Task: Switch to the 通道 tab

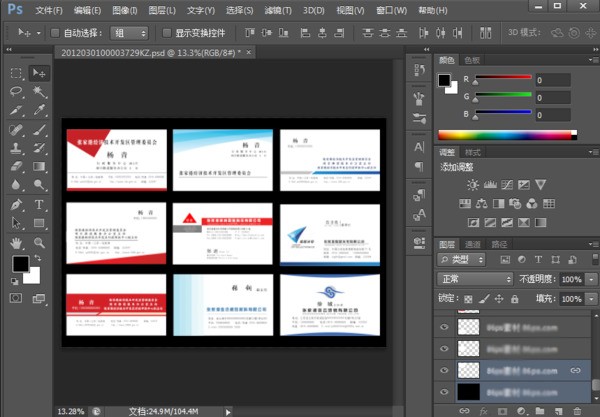Action: click(x=474, y=243)
